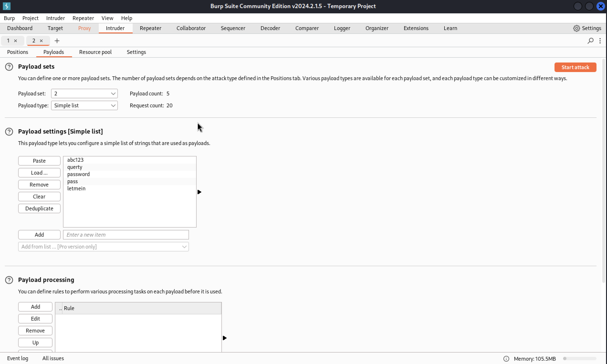Click the Burp Suite application icon
This screenshot has height=364, width=607.
coord(6,6)
